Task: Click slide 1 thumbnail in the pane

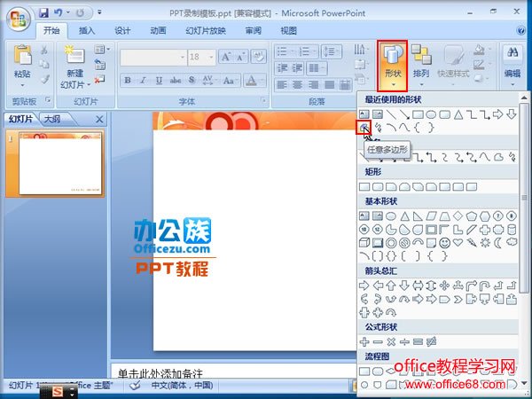Action: pyautogui.click(x=60, y=163)
